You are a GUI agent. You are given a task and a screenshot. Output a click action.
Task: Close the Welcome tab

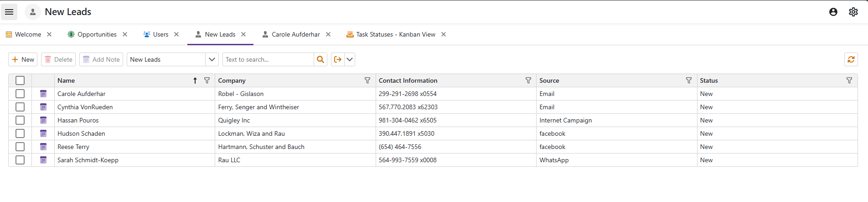(x=49, y=34)
